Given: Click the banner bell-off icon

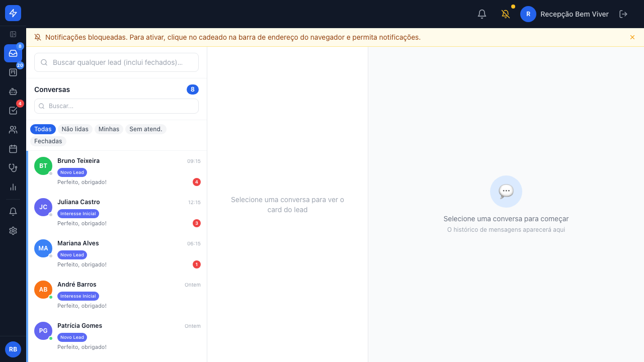Looking at the screenshot, I should click(38, 37).
